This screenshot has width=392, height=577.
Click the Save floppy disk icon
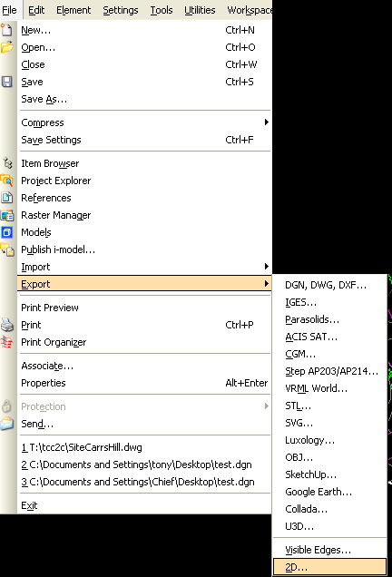click(x=6, y=82)
